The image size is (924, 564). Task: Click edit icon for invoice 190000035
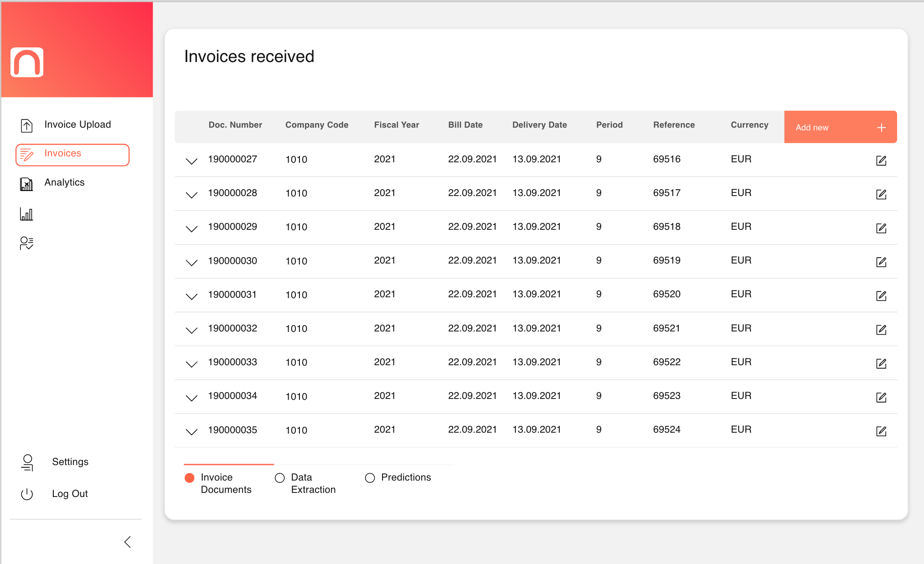881,431
